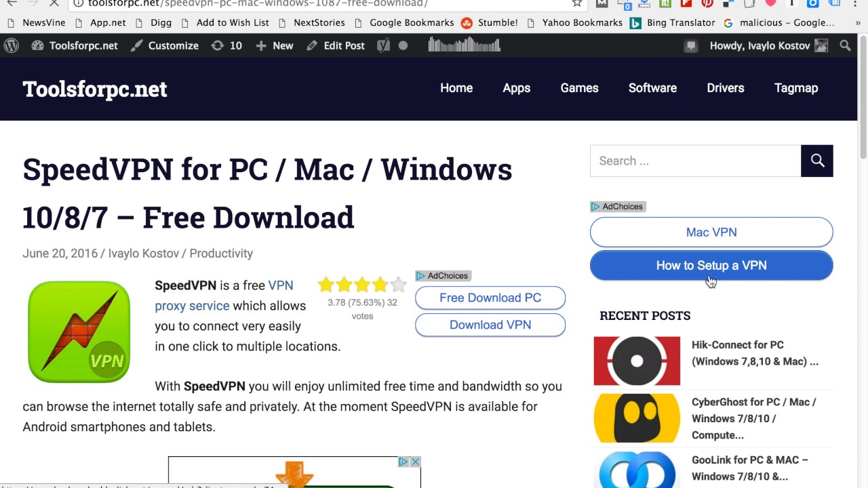This screenshot has width=868, height=488.
Task: Open the Add to Wish List bookmark
Action: [224, 22]
